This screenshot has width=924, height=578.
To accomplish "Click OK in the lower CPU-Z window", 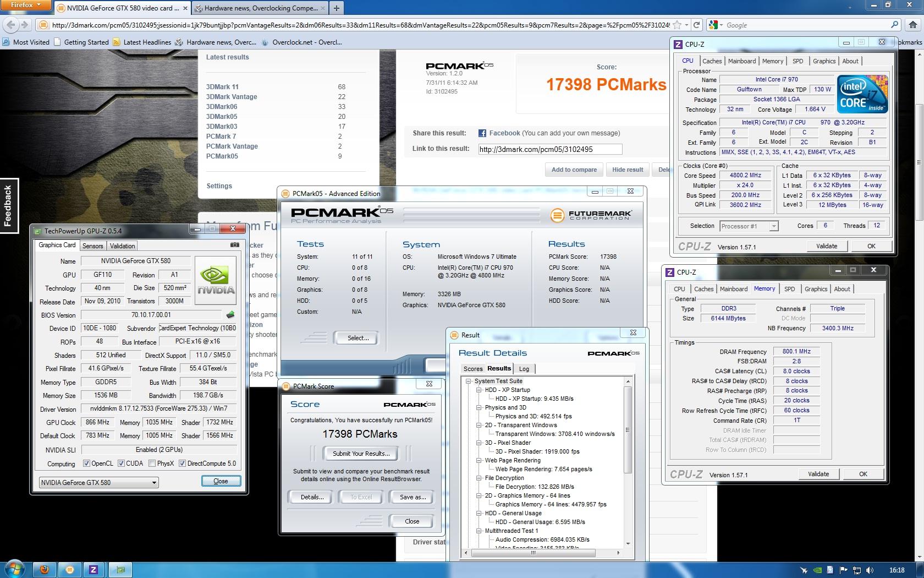I will [x=863, y=474].
